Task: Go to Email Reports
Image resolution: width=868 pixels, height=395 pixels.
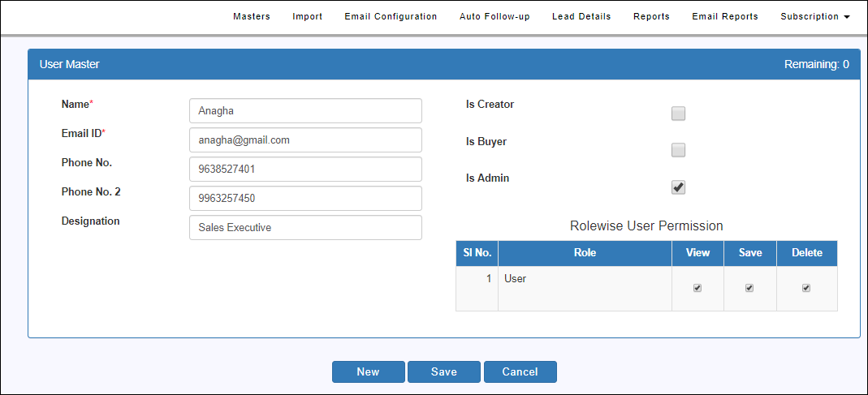Action: [x=725, y=16]
